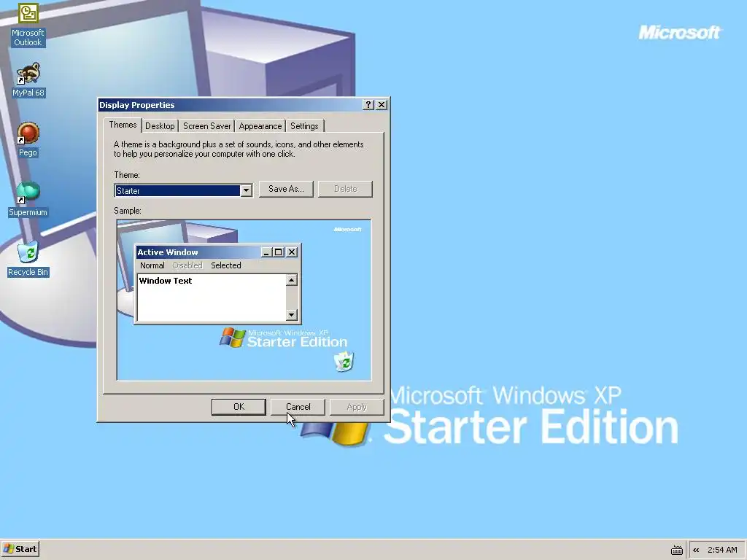Click the greyed-out Apply button

click(x=357, y=407)
